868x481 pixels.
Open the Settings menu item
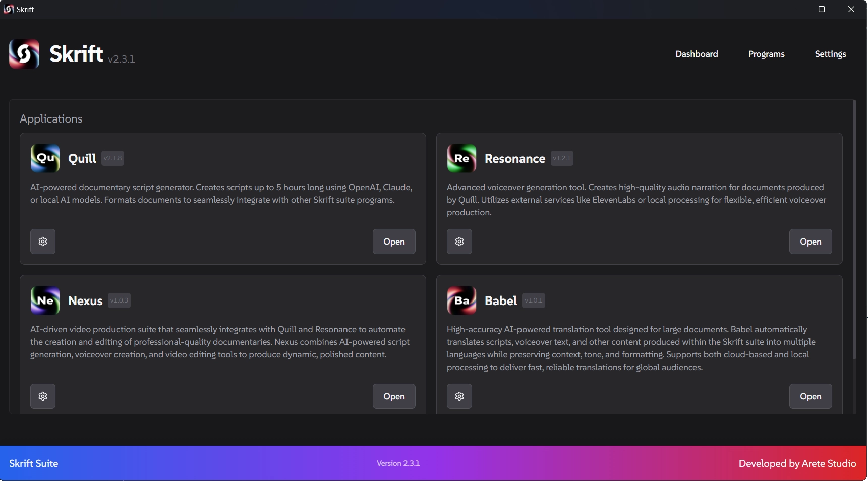point(830,54)
